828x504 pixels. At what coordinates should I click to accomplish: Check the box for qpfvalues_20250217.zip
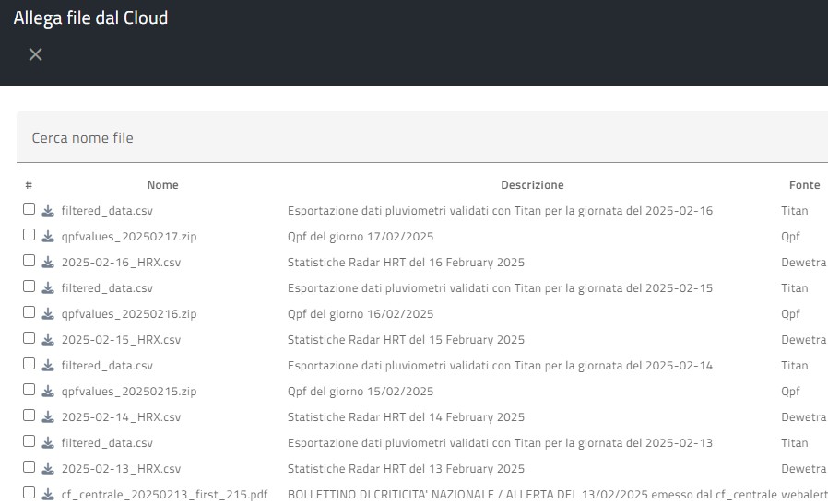tap(29, 236)
